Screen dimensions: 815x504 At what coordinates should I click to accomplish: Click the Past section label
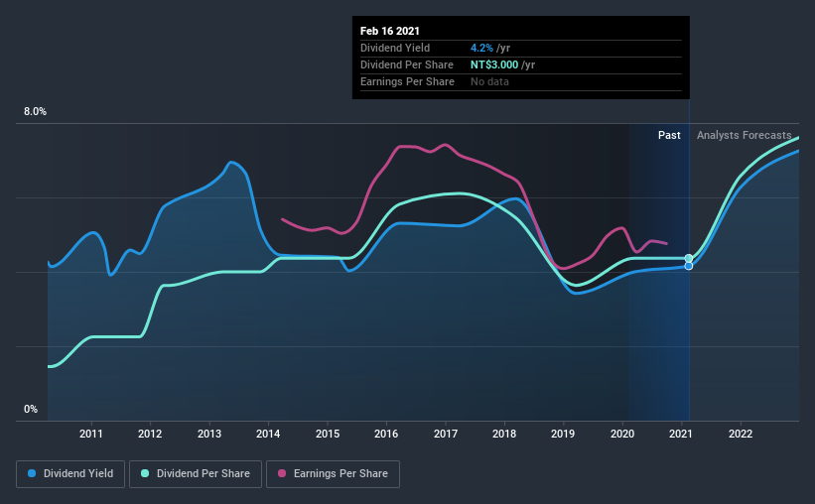click(669, 135)
